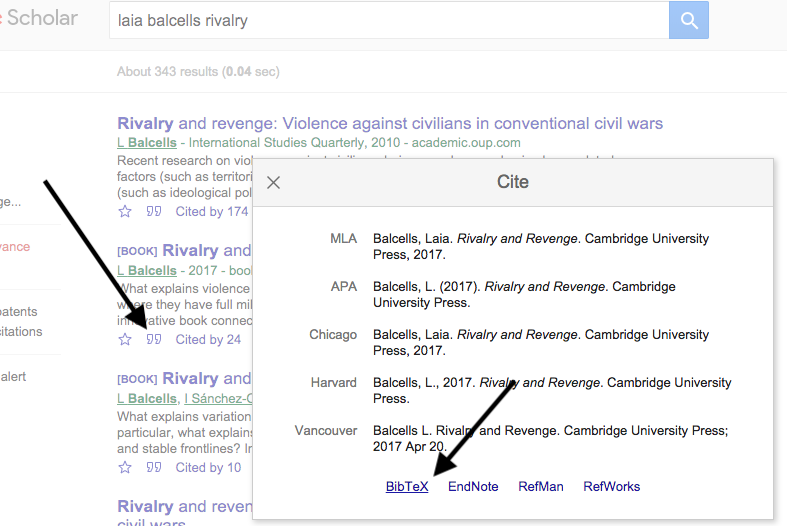Select the MLA citation text

tap(541, 246)
